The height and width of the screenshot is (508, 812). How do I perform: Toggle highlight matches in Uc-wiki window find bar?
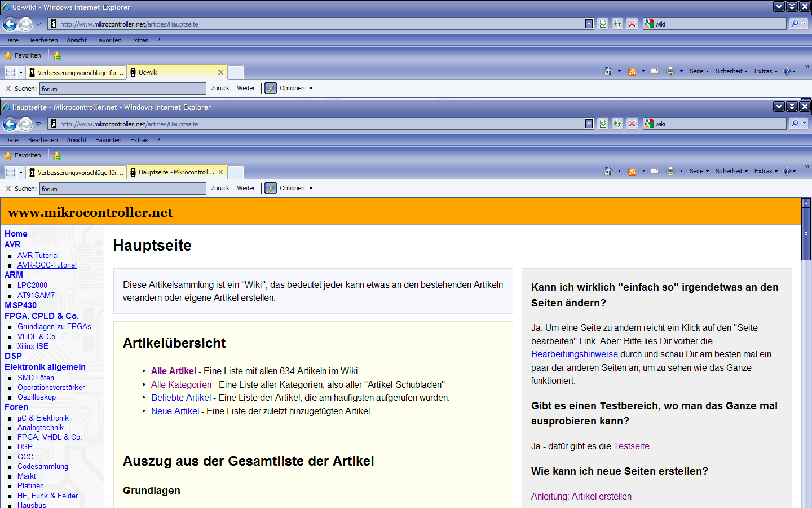271,88
